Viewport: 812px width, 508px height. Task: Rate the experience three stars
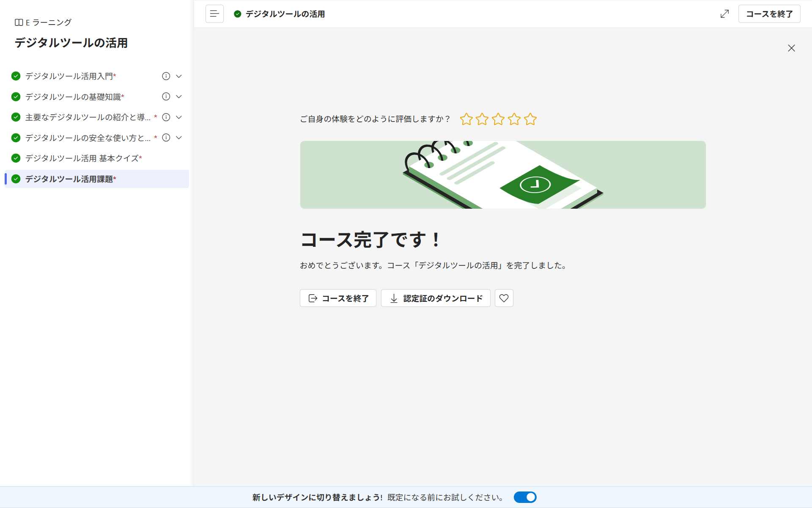coord(498,119)
